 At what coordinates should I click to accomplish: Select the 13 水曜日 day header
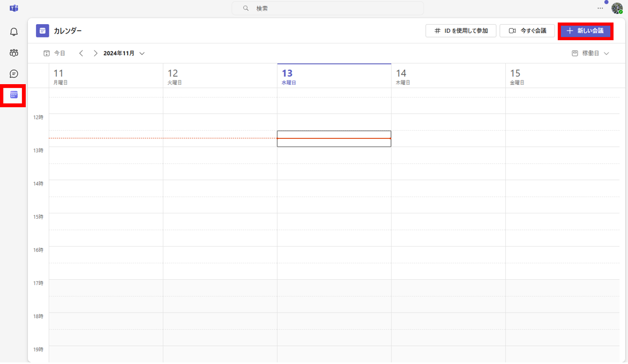tap(334, 76)
